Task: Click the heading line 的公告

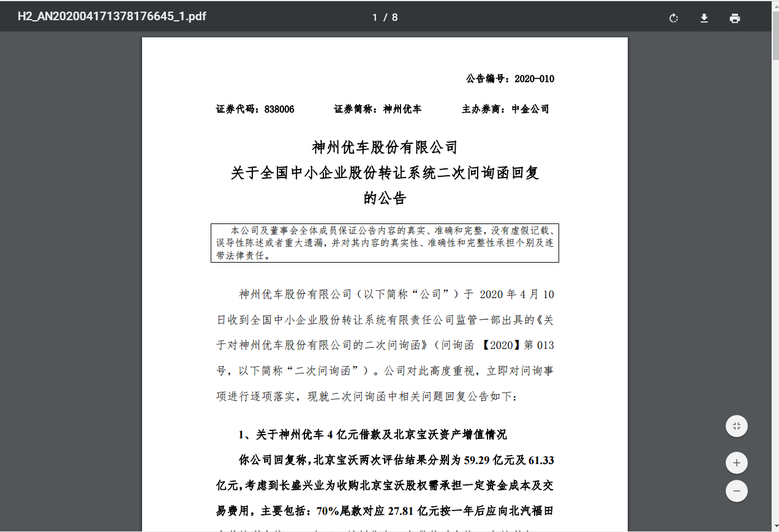Action: click(385, 198)
